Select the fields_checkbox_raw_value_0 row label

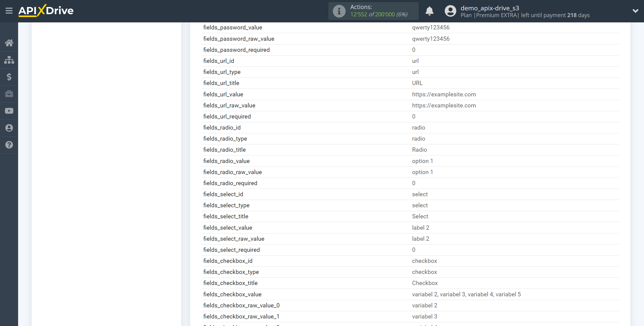(x=242, y=305)
